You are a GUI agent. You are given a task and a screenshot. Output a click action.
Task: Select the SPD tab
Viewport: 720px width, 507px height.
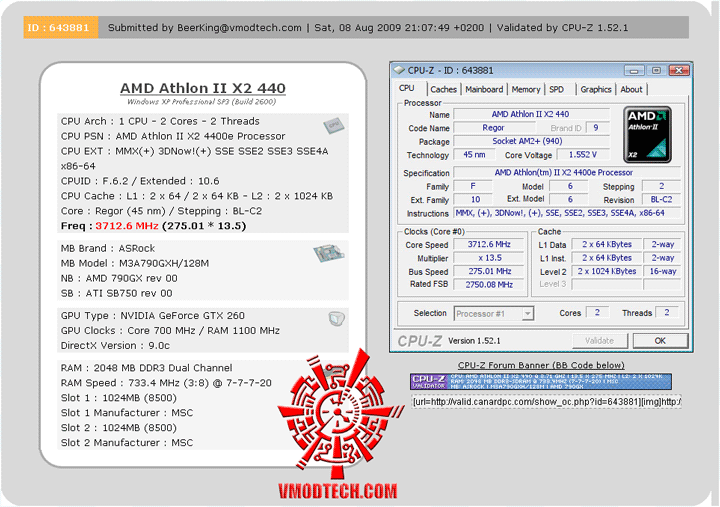coord(557,90)
